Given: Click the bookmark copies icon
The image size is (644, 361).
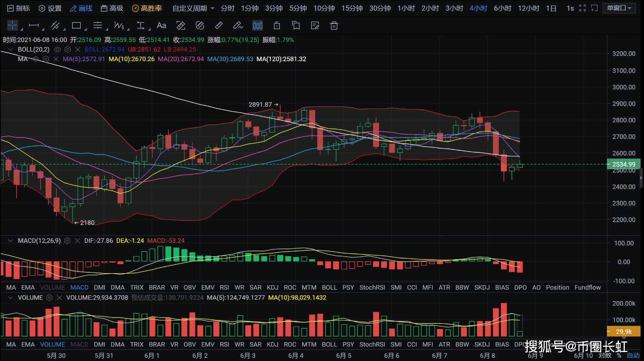Looking at the screenshot, I should point(296,26).
